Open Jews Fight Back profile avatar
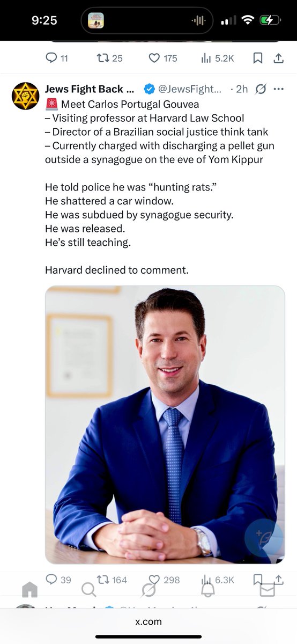Image resolution: width=297 pixels, height=644 pixels. point(25,96)
